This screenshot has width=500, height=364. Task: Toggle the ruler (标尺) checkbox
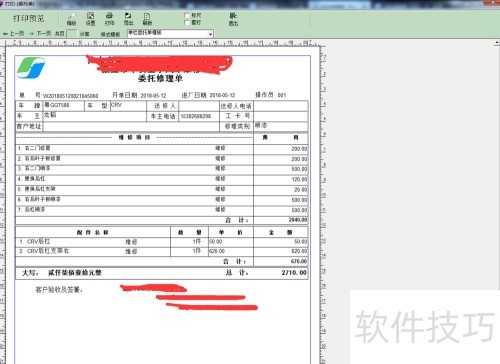187,15
